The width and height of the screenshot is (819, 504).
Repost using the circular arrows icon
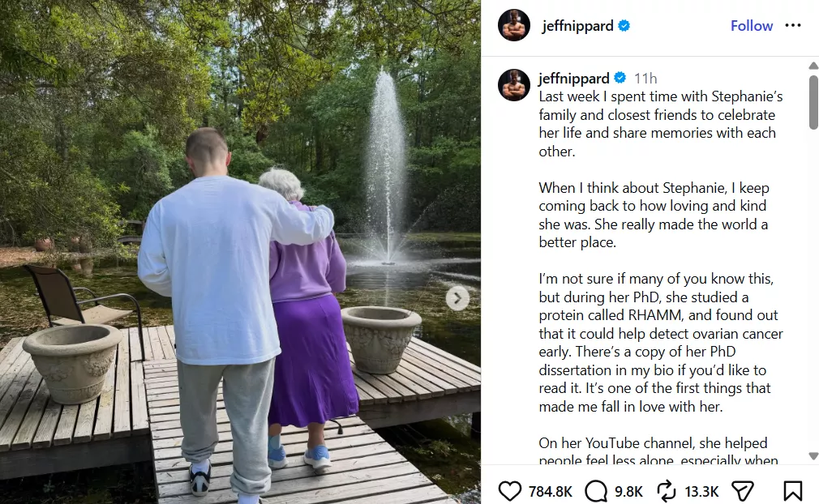coord(667,491)
